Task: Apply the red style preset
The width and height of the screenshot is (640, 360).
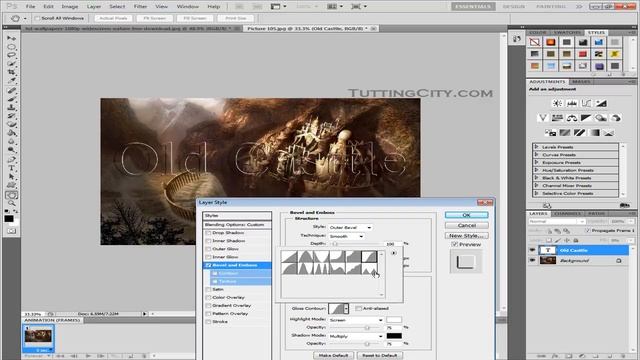Action: click(583, 54)
